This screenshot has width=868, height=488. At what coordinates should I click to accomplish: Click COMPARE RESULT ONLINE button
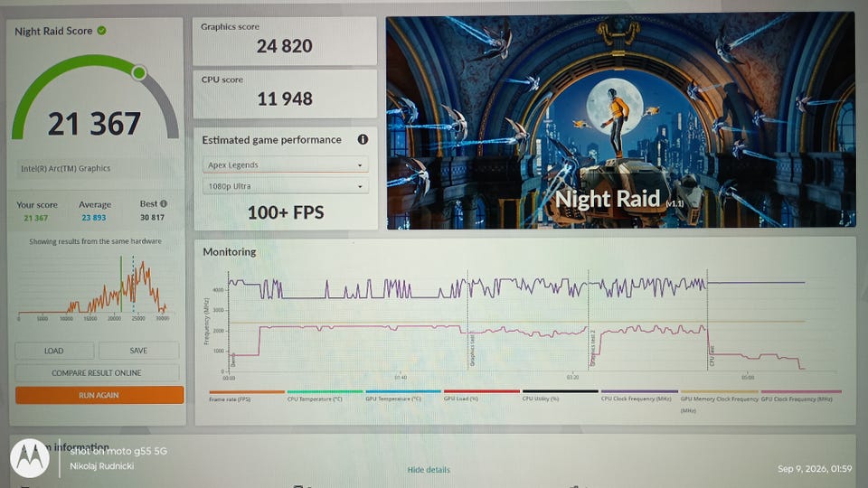coord(97,373)
